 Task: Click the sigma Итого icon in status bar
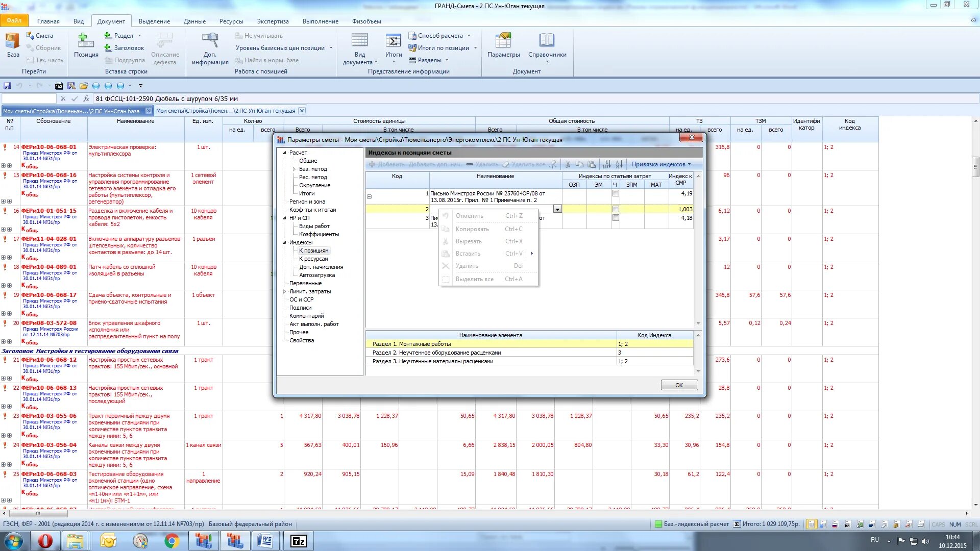pos(737,524)
